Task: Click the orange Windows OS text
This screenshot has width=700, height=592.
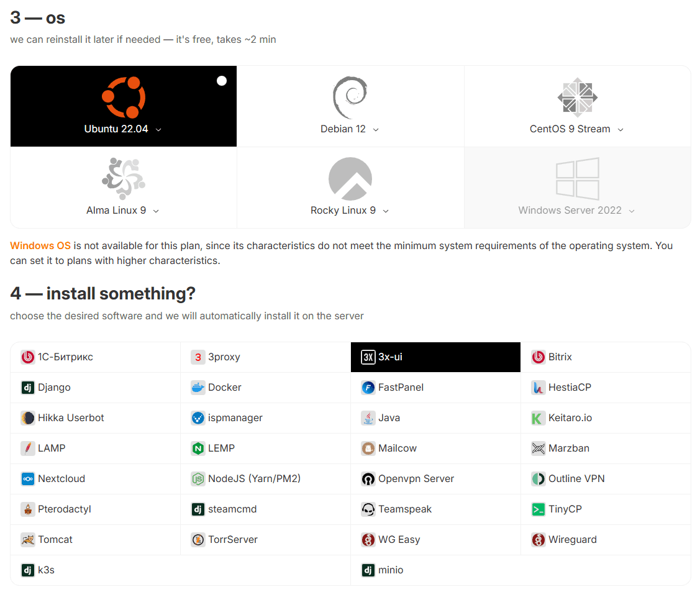Action: 40,246
